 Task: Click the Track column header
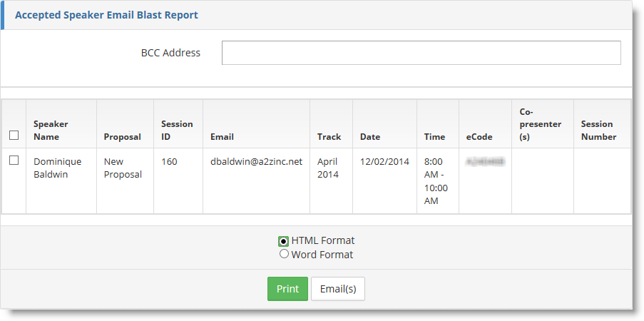pyautogui.click(x=329, y=136)
